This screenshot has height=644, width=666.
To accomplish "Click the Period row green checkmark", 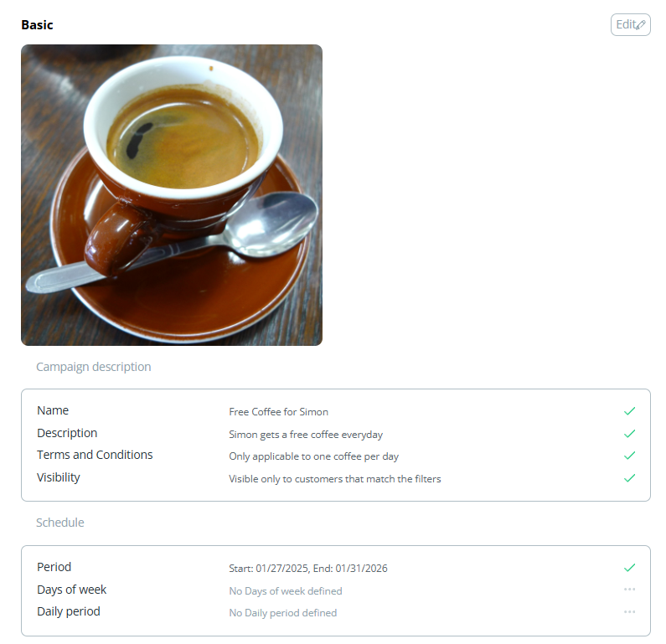I will [x=629, y=568].
